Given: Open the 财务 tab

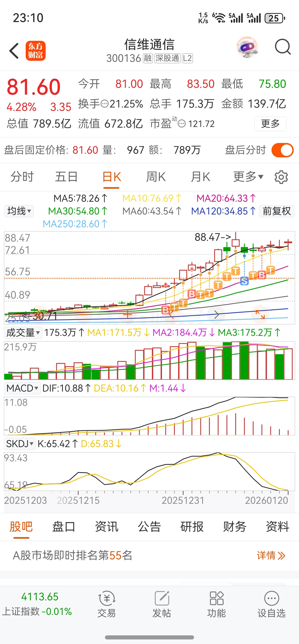Looking at the screenshot, I should (234, 526).
